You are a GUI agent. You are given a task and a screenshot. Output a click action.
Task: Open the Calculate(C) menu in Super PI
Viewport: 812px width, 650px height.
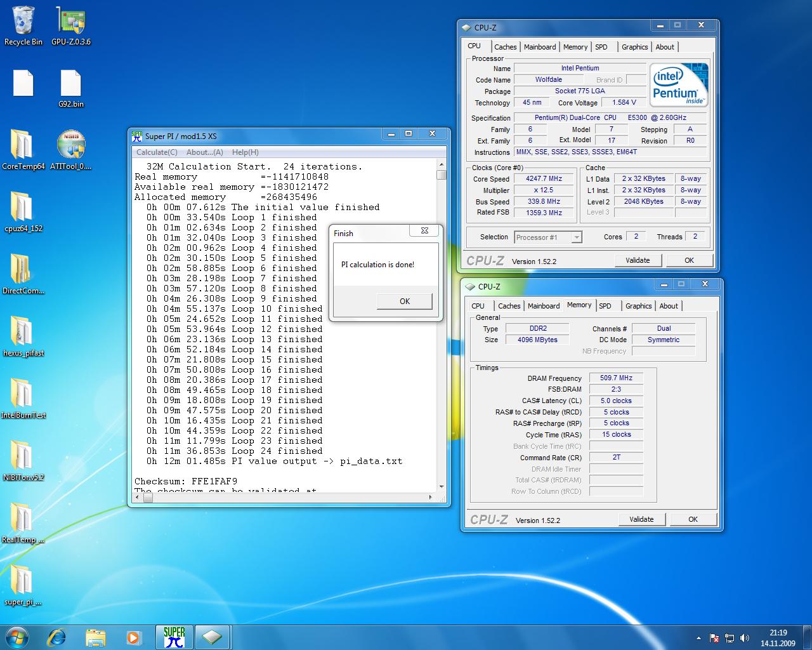[157, 152]
